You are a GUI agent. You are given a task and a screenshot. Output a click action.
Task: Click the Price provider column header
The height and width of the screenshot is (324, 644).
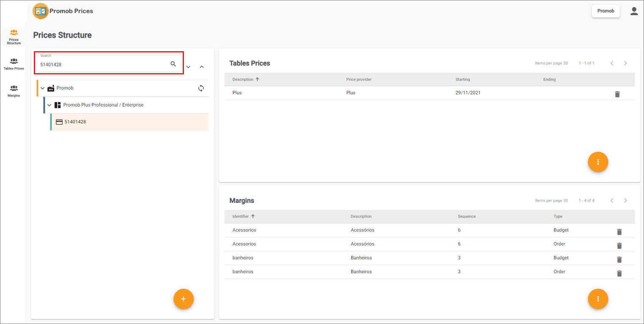point(359,80)
